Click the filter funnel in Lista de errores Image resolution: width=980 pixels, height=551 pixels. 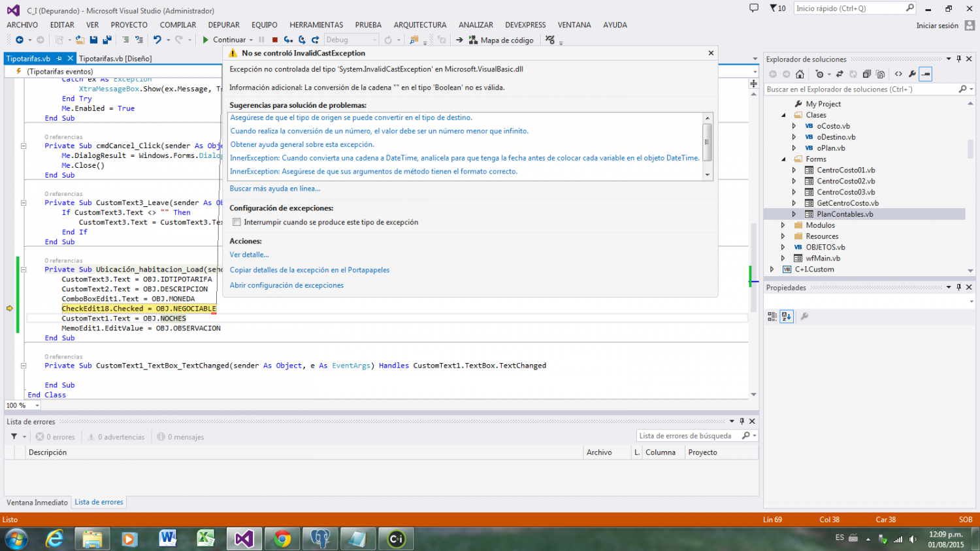pyautogui.click(x=14, y=437)
